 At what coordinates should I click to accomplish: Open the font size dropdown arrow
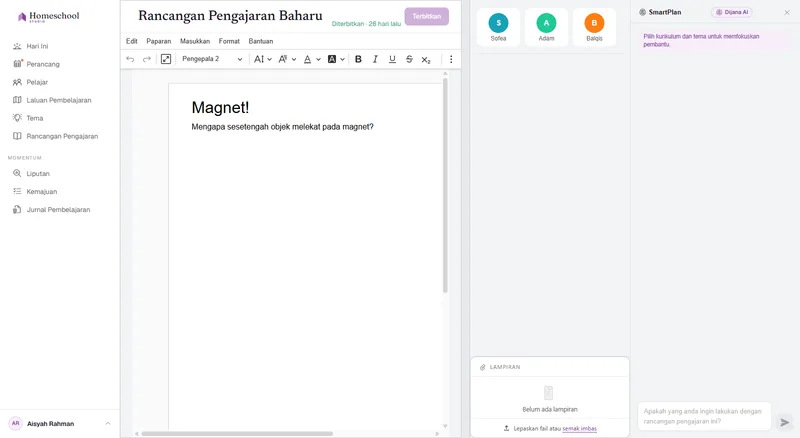[294, 60]
